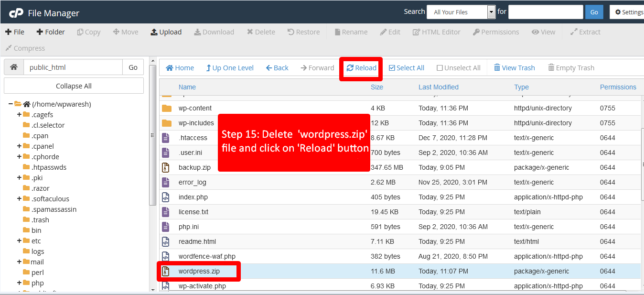Collapse the /home/wpwaresh root node

pyautogui.click(x=11, y=104)
